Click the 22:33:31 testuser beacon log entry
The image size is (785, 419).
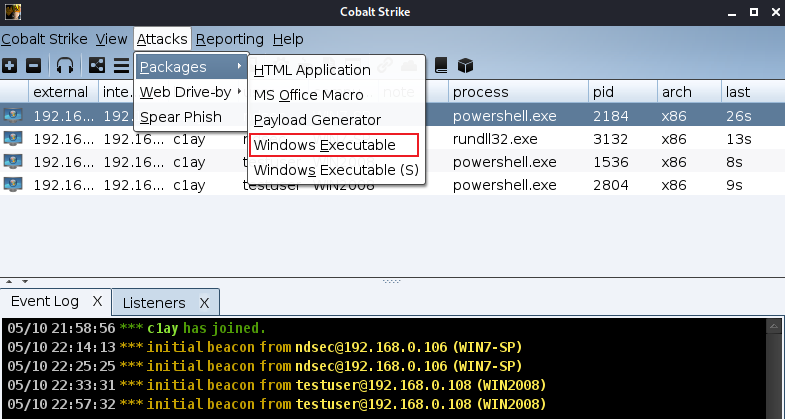[277, 385]
